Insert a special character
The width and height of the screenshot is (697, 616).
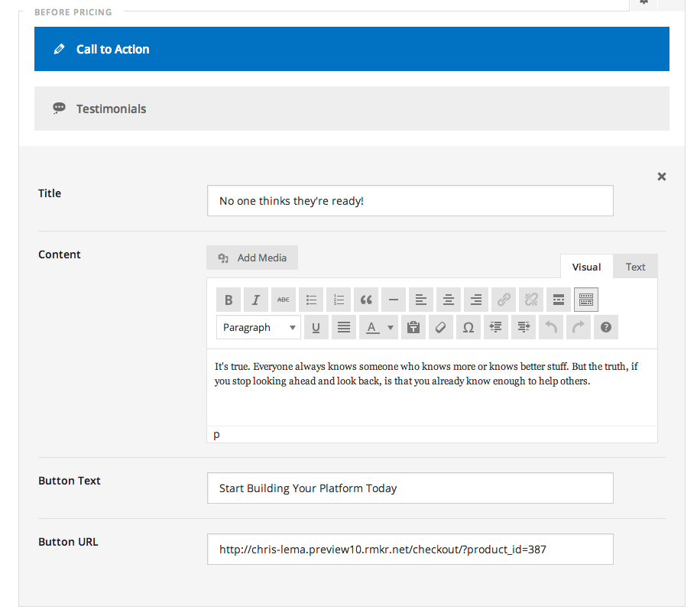(468, 326)
